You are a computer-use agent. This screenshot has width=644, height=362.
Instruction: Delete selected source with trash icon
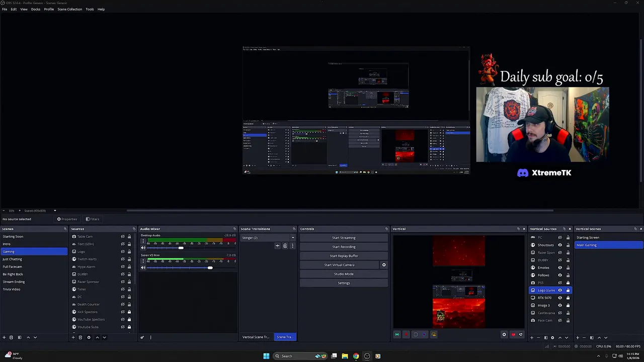(80, 337)
